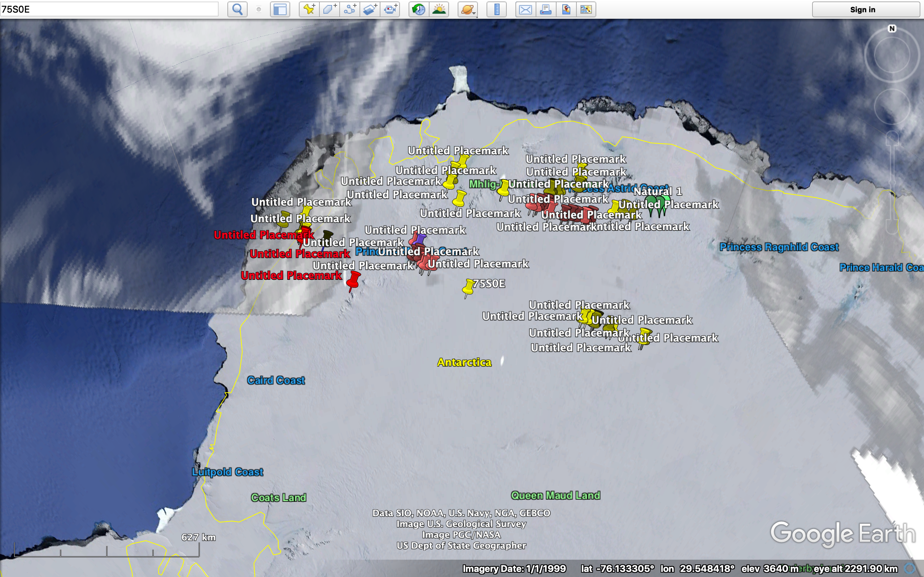The height and width of the screenshot is (577, 924).
Task: Open the Ruler measuring tool
Action: pos(496,9)
